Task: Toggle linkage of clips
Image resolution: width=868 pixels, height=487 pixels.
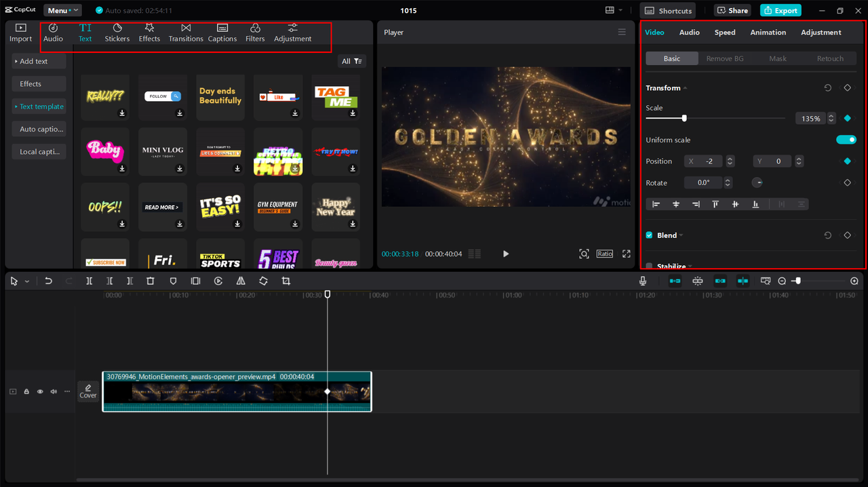Action: pos(720,281)
